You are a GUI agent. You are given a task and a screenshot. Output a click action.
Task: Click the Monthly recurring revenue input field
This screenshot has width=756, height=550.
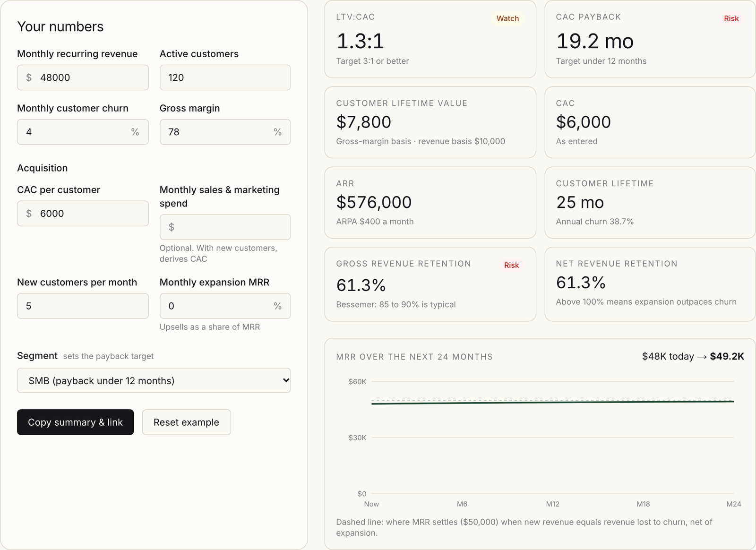point(83,77)
